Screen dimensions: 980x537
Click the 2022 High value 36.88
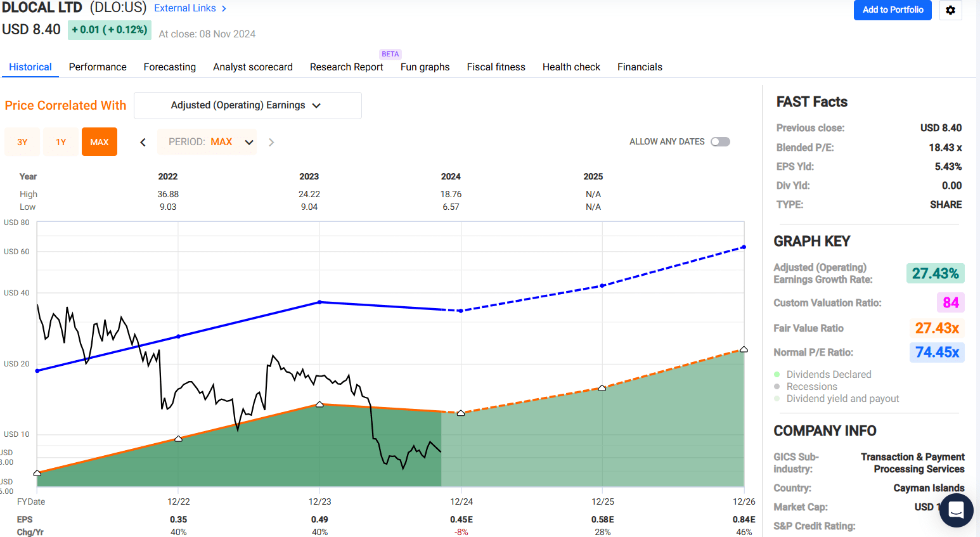pos(168,194)
